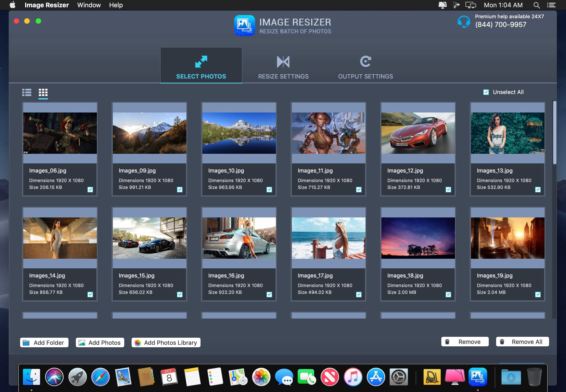Open the Apple menu
The width and height of the screenshot is (566, 392).
click(x=13, y=5)
